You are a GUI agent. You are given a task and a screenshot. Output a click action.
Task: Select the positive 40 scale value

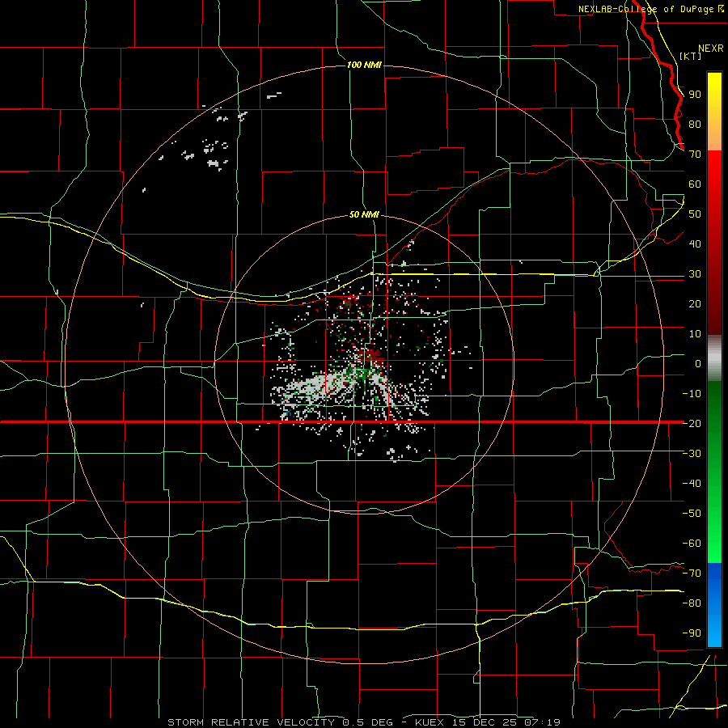(x=695, y=243)
